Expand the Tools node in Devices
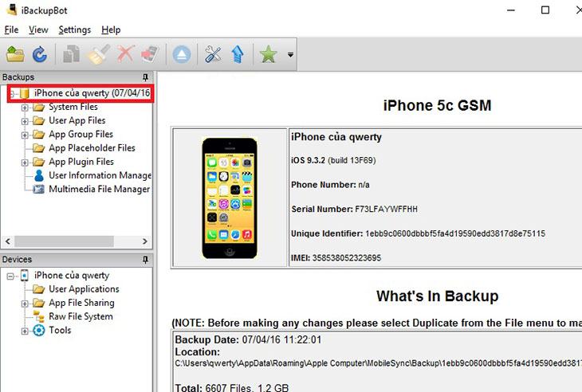Viewport: 582px width, 392px height. (25, 331)
